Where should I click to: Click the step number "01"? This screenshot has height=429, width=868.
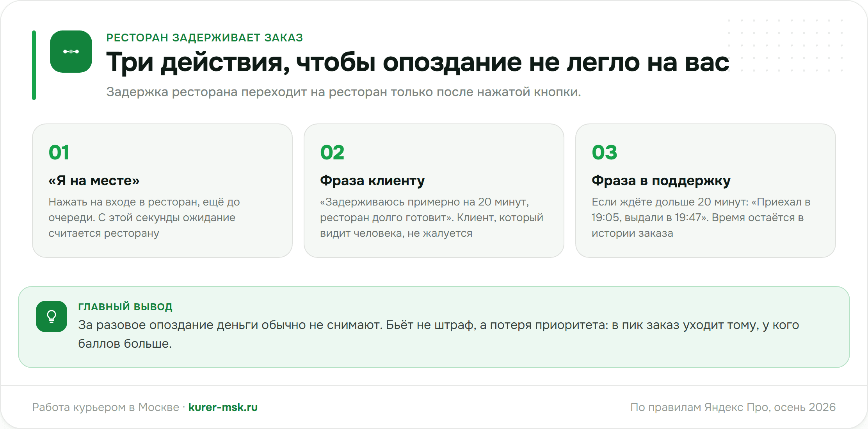click(x=59, y=152)
